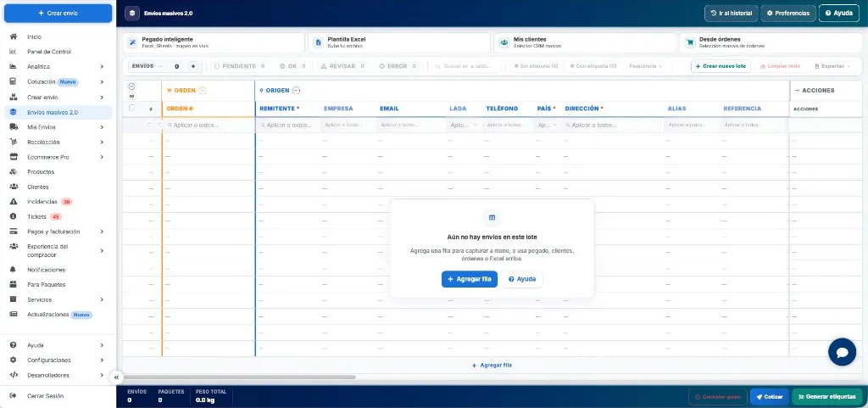Click the table icon in empty-state card

(x=492, y=217)
